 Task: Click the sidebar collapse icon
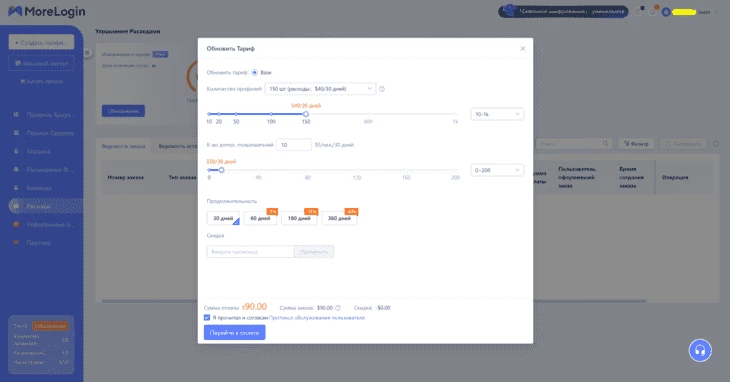(x=87, y=53)
